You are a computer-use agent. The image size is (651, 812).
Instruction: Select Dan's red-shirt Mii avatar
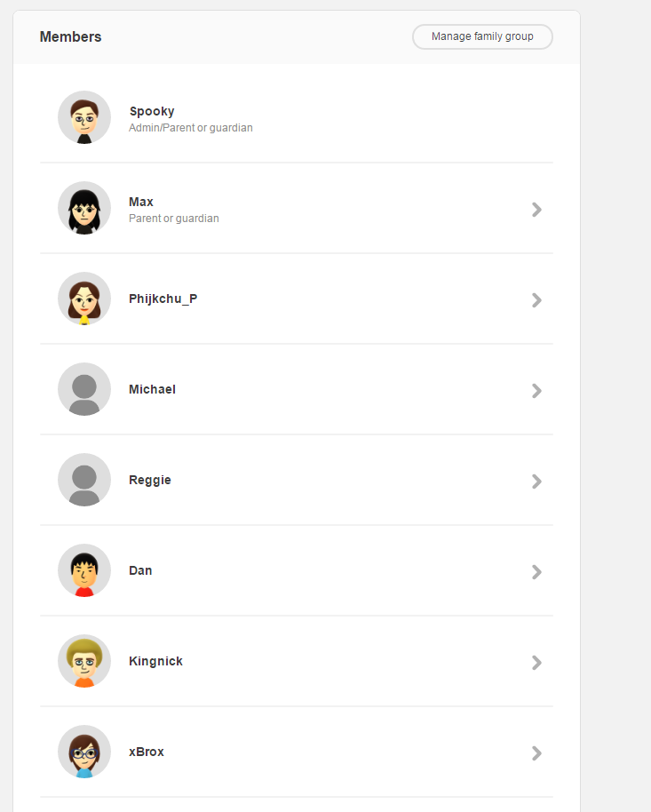tap(84, 570)
